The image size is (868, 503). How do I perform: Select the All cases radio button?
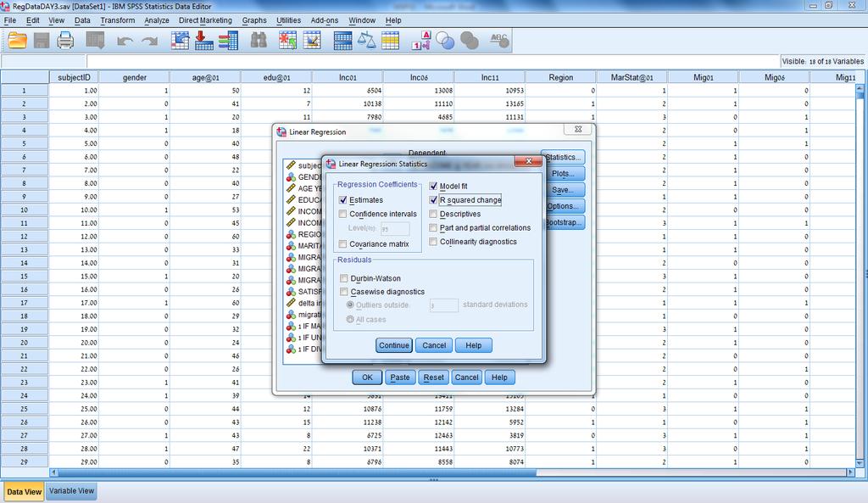click(x=350, y=319)
